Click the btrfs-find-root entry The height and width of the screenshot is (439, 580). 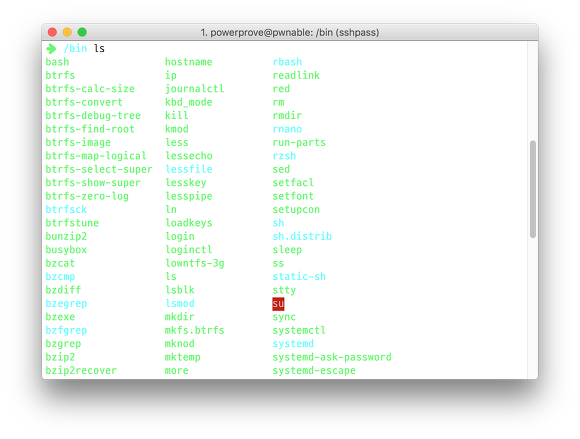tap(90, 129)
